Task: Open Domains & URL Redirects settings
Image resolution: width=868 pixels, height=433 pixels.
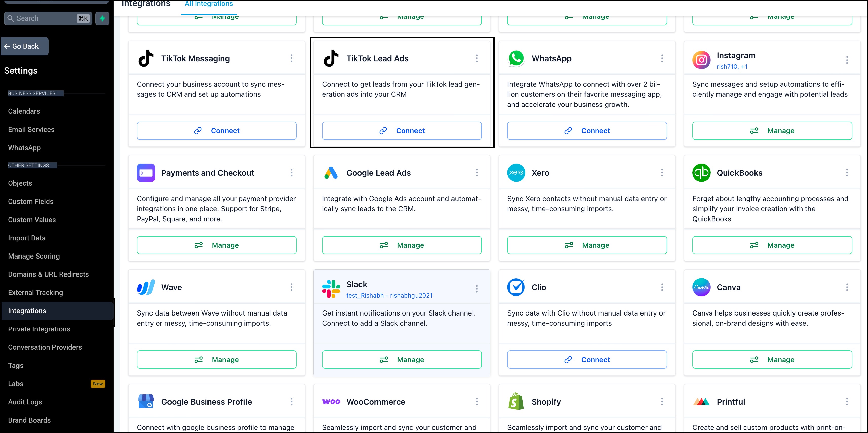Action: pyautogui.click(x=48, y=274)
